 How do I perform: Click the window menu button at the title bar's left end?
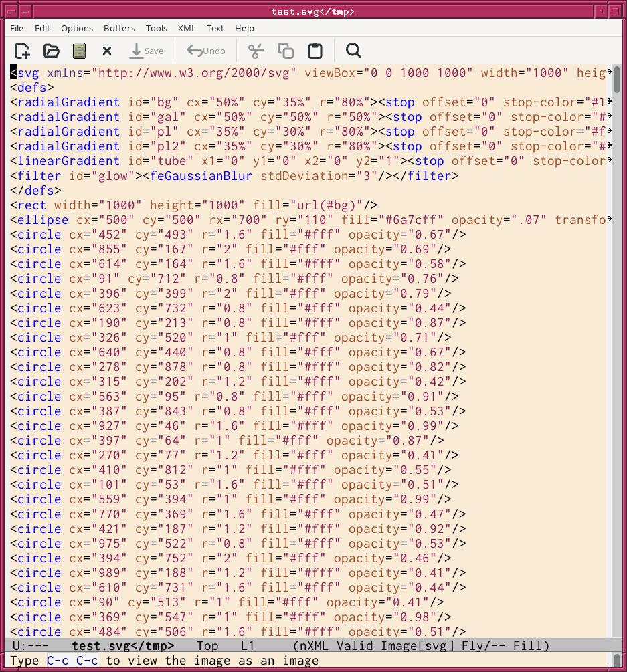click(11, 11)
